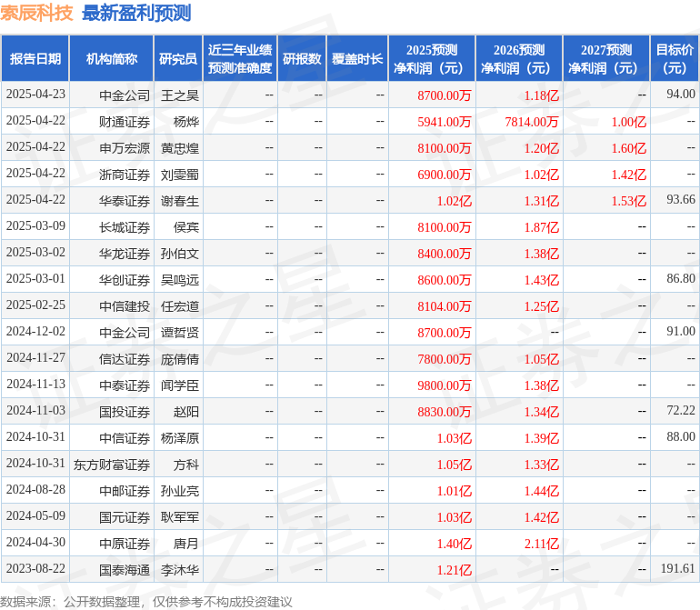Click target price 91.00

click(681, 331)
